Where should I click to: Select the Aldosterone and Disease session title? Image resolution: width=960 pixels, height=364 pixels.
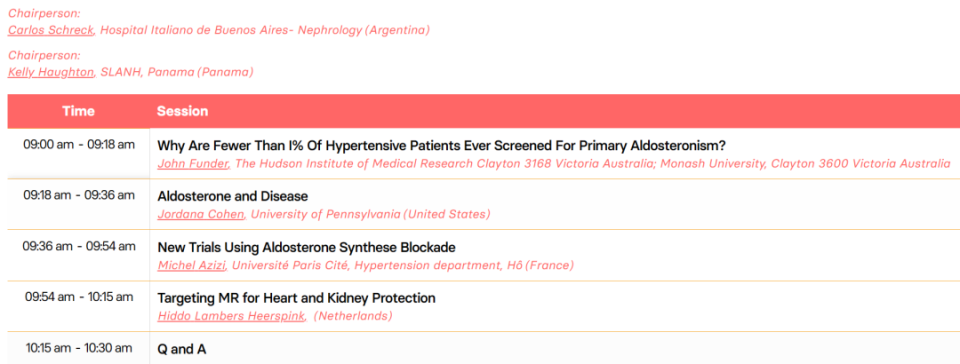pos(233,196)
